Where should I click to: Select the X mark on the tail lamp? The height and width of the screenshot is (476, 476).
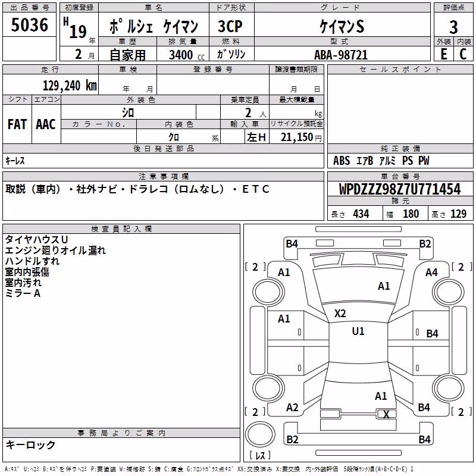pyautogui.click(x=386, y=414)
